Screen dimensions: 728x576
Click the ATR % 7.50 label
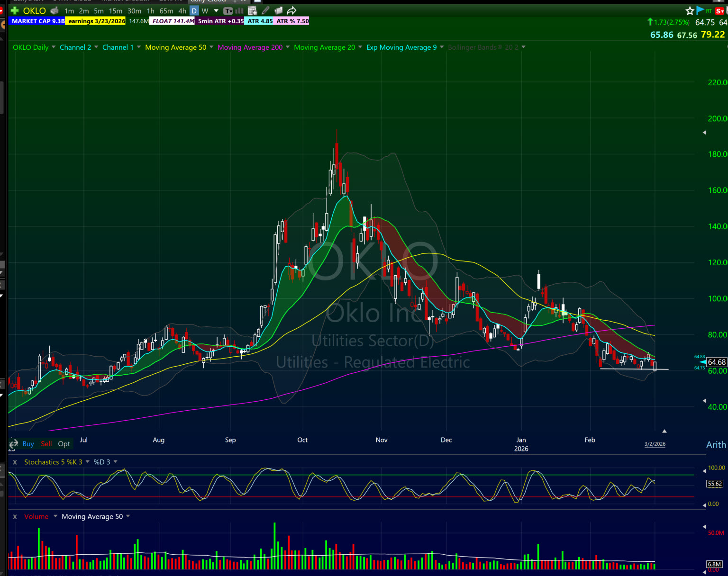point(292,21)
